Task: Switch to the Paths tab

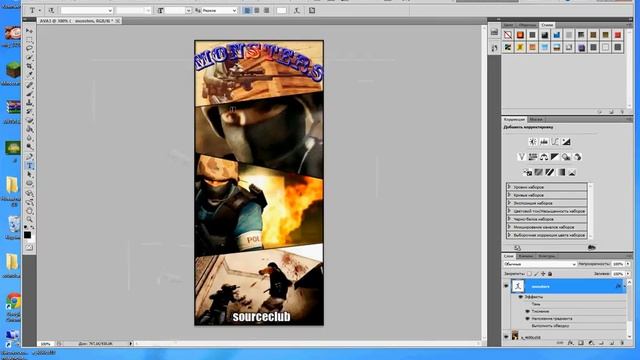Action: [x=546, y=256]
